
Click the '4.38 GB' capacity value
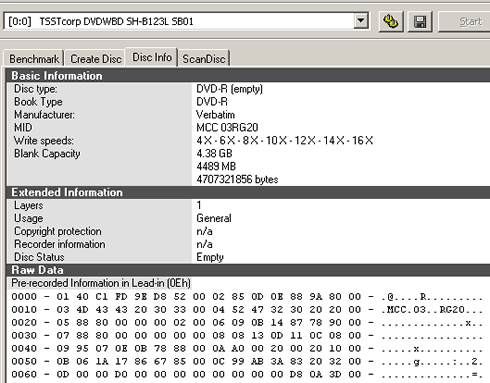(x=214, y=154)
